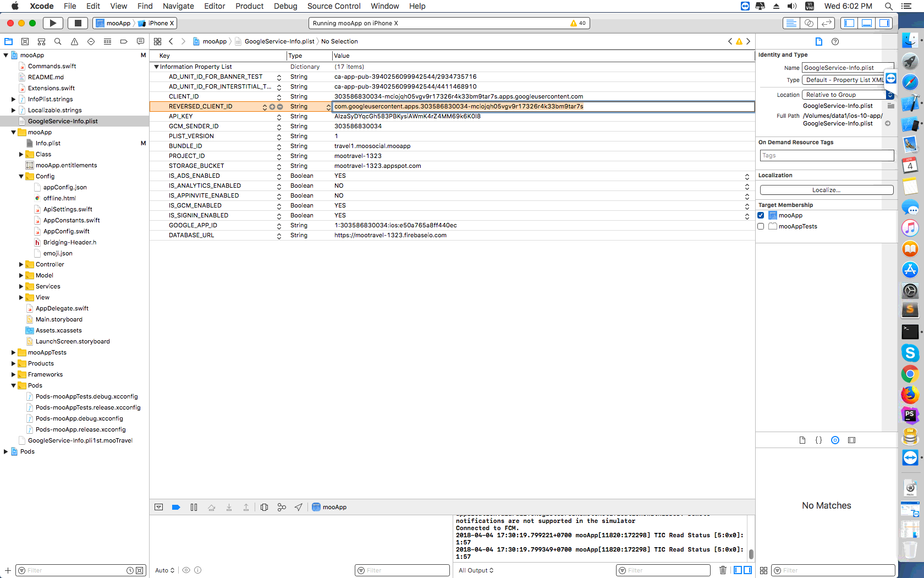Image resolution: width=924 pixels, height=578 pixels.
Task: Toggle the Debug area visibility
Action: tap(867, 23)
